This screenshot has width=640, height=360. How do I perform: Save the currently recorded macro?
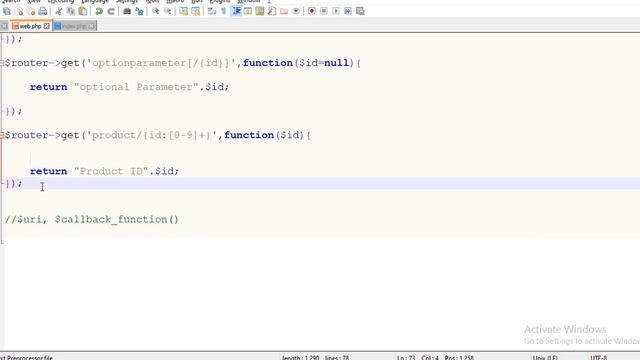coord(360,11)
